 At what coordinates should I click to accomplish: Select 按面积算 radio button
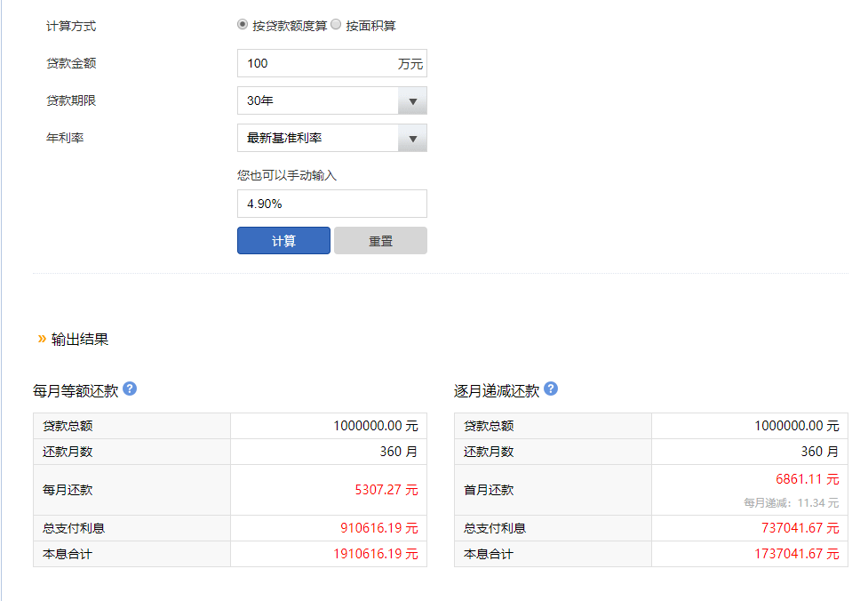[x=336, y=24]
